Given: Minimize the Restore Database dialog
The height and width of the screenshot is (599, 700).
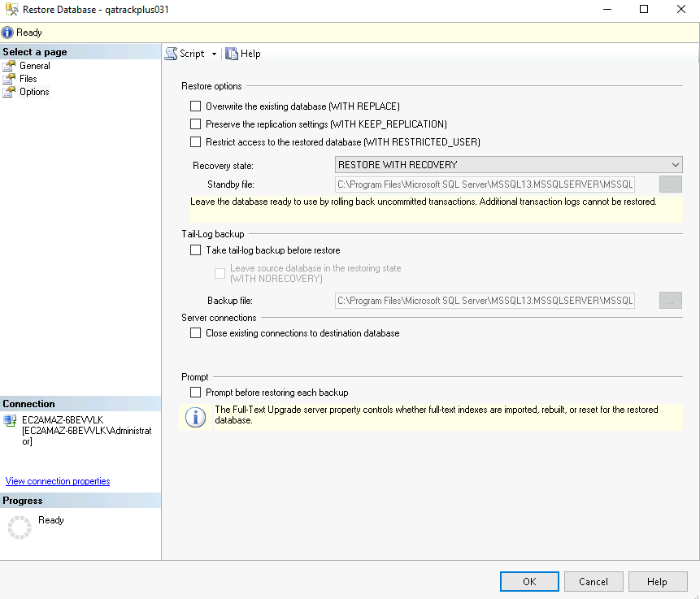Looking at the screenshot, I should pos(607,9).
